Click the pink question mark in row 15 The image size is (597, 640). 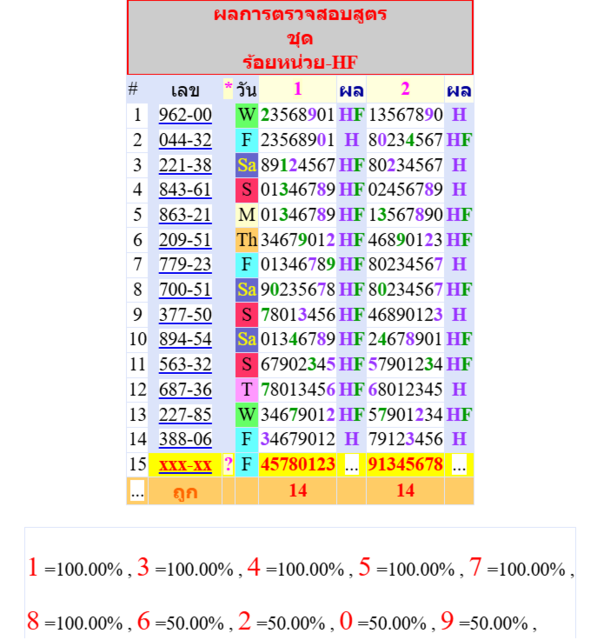[228, 464]
